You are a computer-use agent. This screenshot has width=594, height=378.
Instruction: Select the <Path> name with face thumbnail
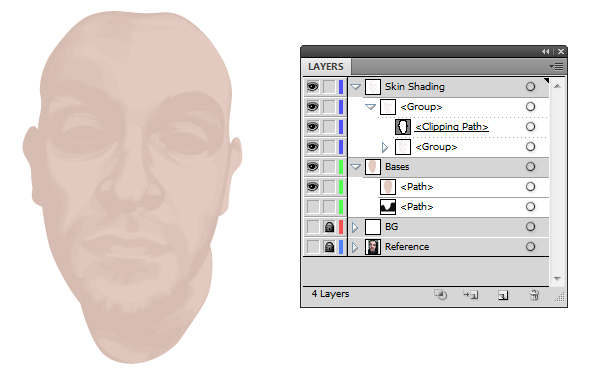pyautogui.click(x=417, y=187)
